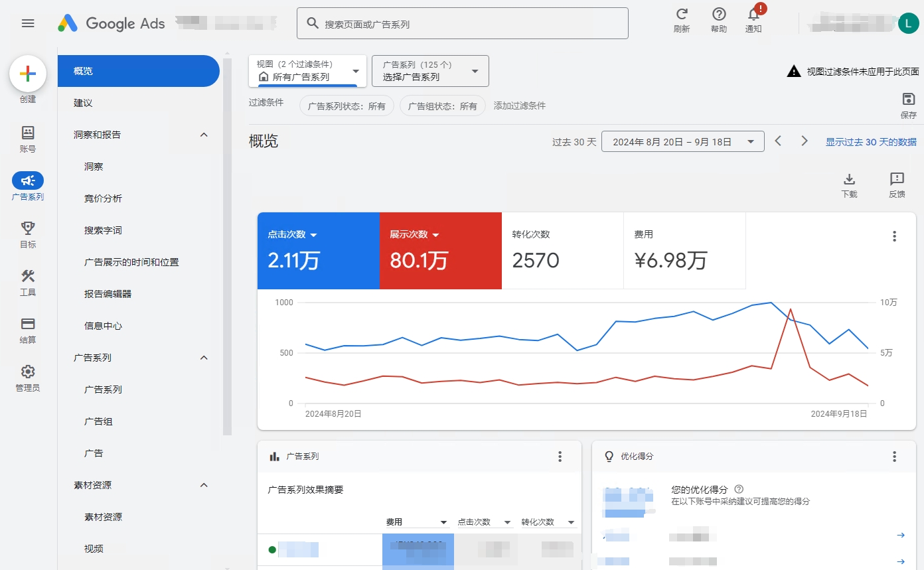Open the hamburger main menu
The width and height of the screenshot is (924, 570).
[28, 23]
